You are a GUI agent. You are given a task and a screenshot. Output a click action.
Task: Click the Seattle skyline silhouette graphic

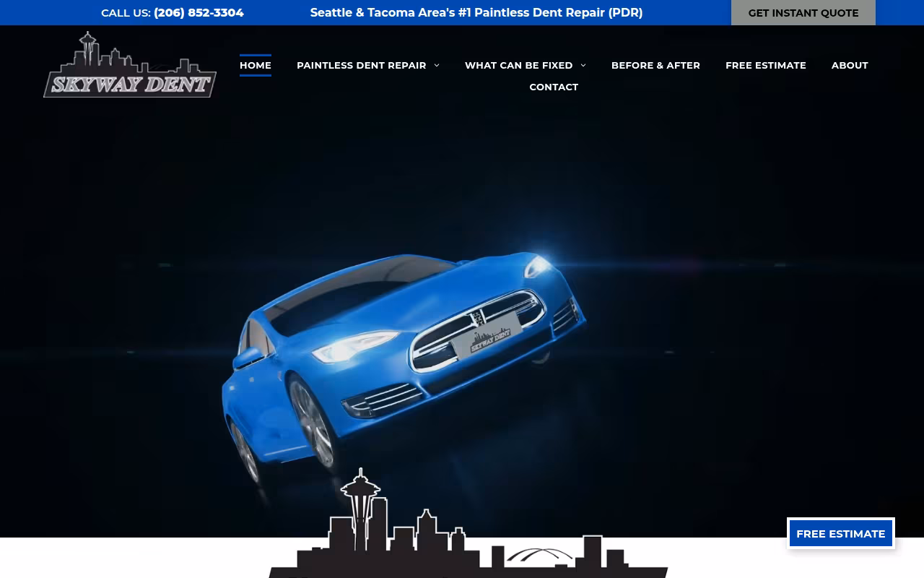click(x=468, y=524)
